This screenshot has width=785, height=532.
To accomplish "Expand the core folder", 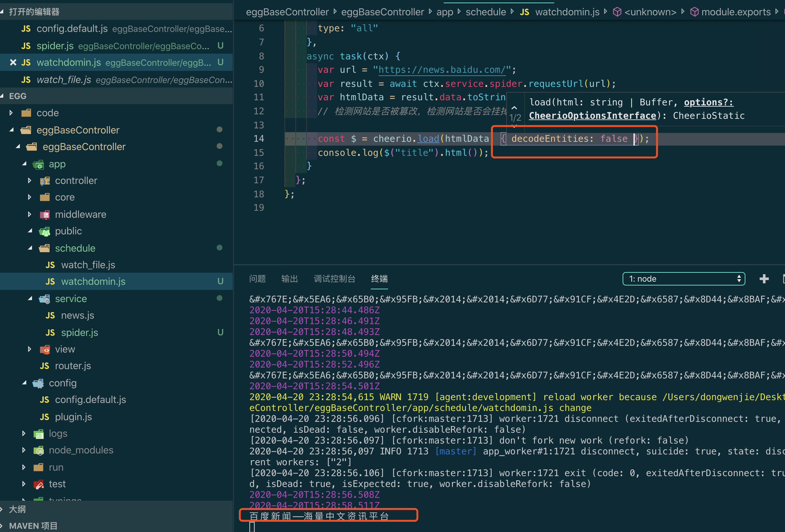I will [x=30, y=197].
